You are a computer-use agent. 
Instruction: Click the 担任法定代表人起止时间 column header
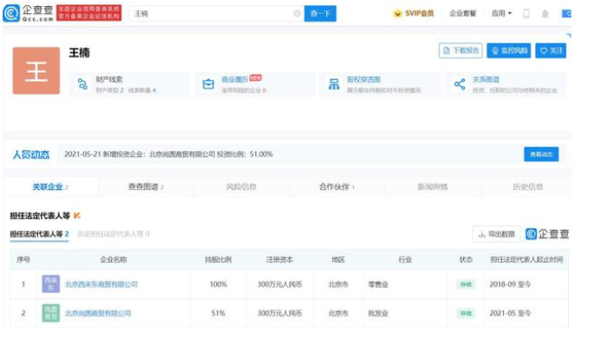click(526, 260)
